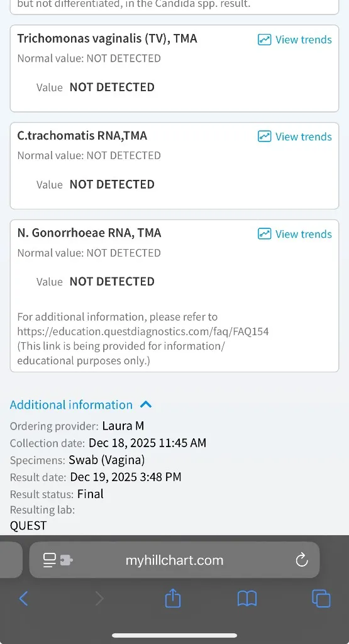Image resolution: width=349 pixels, height=644 pixels.
Task: Show all open tabs icon
Action: pyautogui.click(x=321, y=599)
